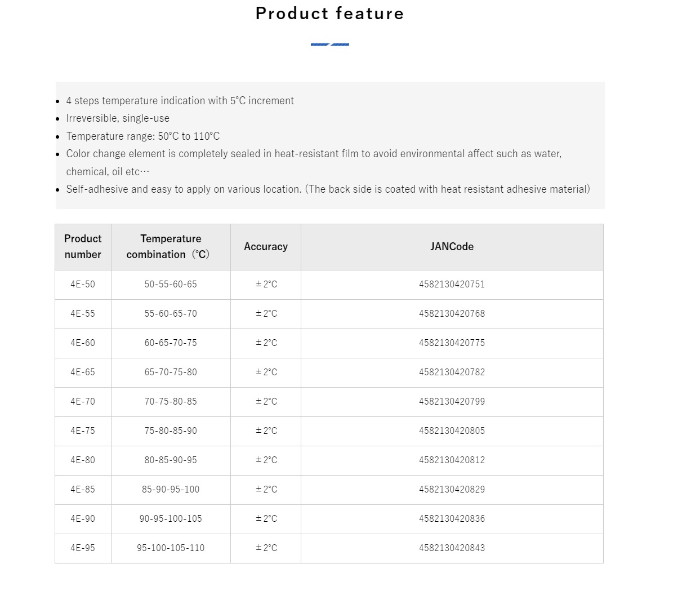Select the 85-90-95-100 temperature cell
The height and width of the screenshot is (608, 700).
(171, 490)
